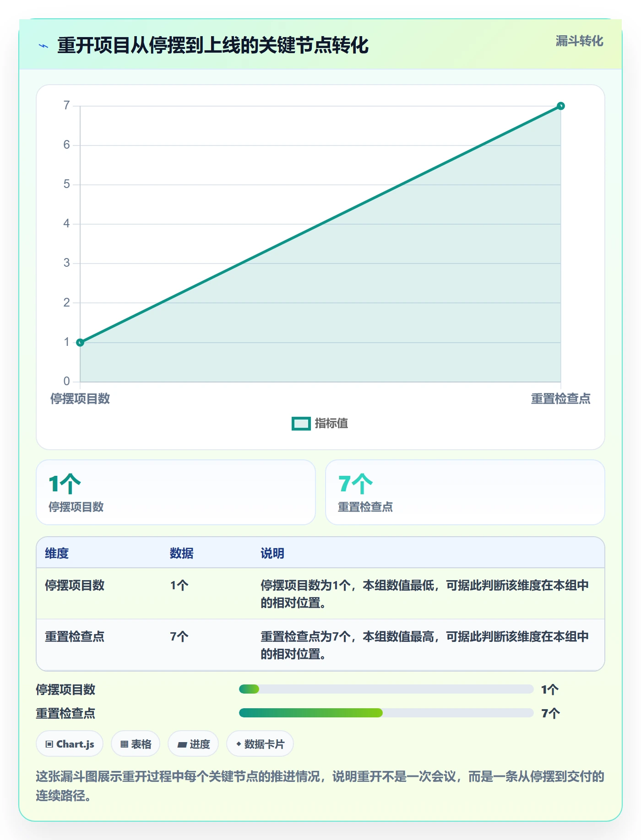Click the 进度 tag chip
The width and height of the screenshot is (641, 840).
coord(193,744)
